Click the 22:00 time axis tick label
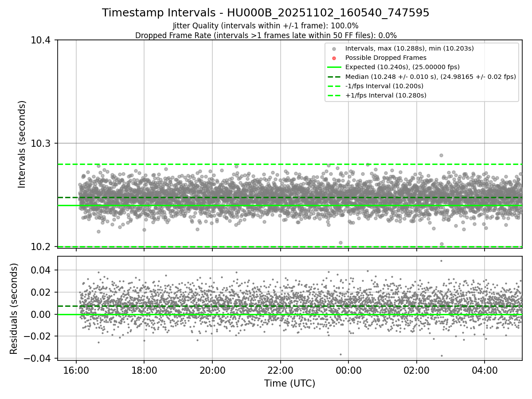The image size is (532, 399). coord(280,369)
